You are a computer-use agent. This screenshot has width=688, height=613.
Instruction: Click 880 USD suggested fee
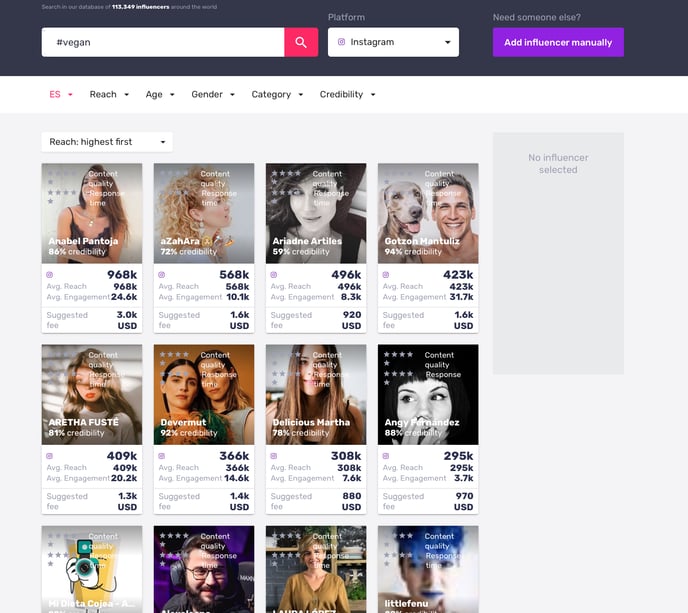[x=351, y=502]
